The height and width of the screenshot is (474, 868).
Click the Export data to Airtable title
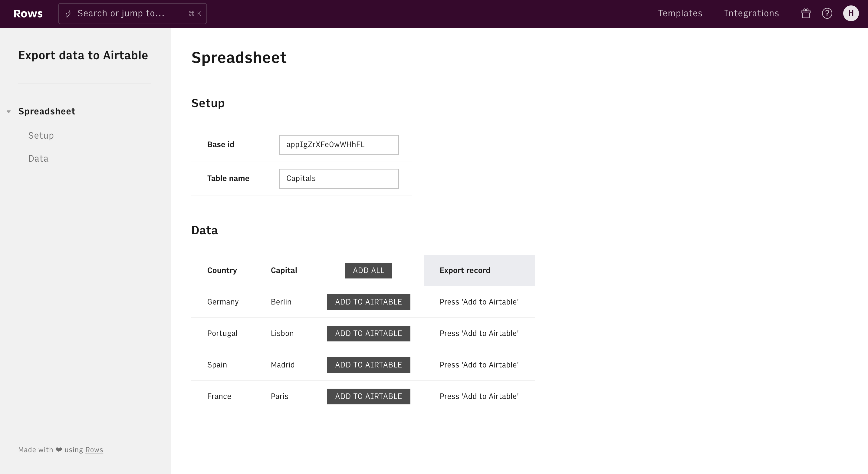pos(83,55)
